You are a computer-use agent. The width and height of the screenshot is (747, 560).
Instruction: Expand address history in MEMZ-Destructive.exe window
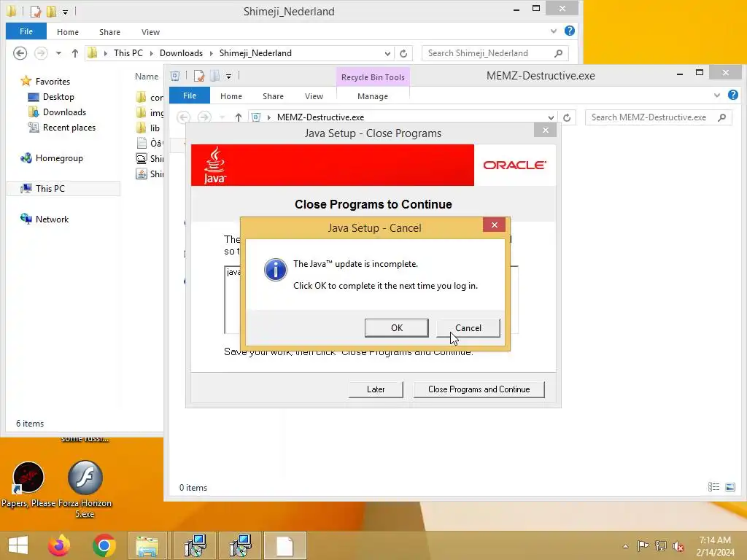pyautogui.click(x=551, y=117)
